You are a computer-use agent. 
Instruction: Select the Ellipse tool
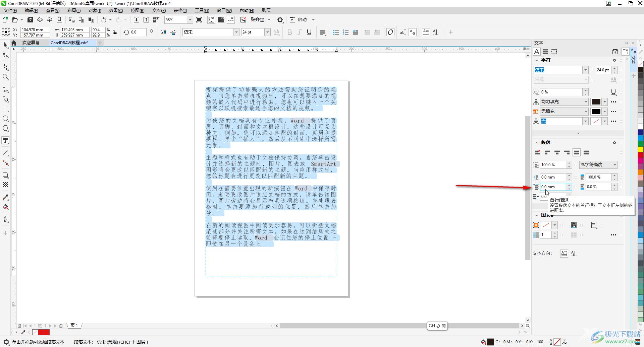5,119
